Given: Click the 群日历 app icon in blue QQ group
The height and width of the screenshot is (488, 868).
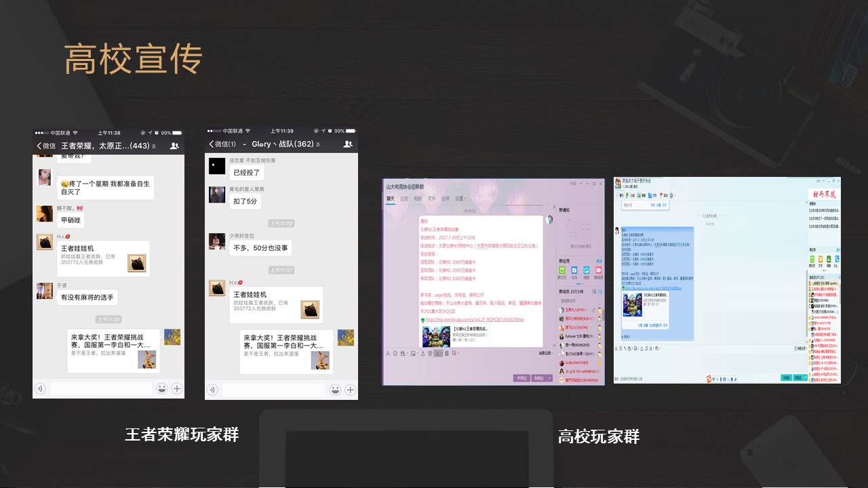Looking at the screenshot, I should click(812, 259).
